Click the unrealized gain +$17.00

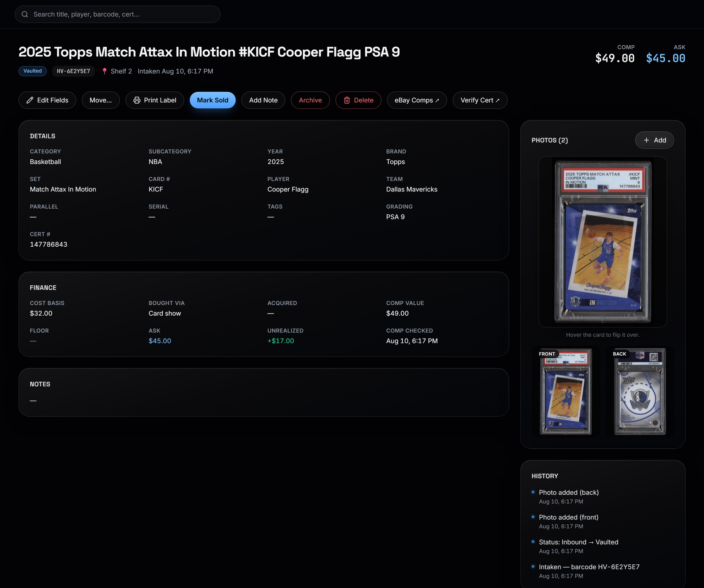pyautogui.click(x=281, y=341)
